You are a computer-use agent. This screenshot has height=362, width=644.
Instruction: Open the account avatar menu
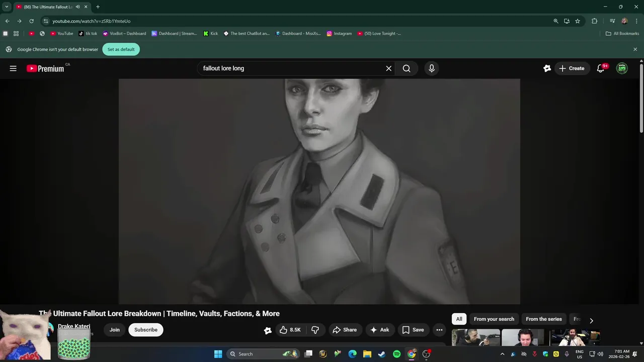point(622,68)
